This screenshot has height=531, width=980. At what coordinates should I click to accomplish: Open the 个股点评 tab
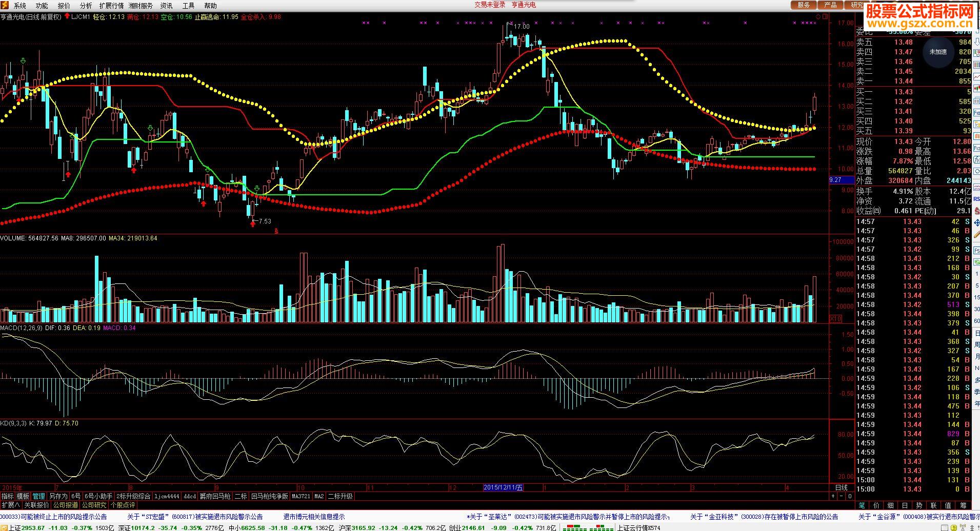[x=123, y=505]
